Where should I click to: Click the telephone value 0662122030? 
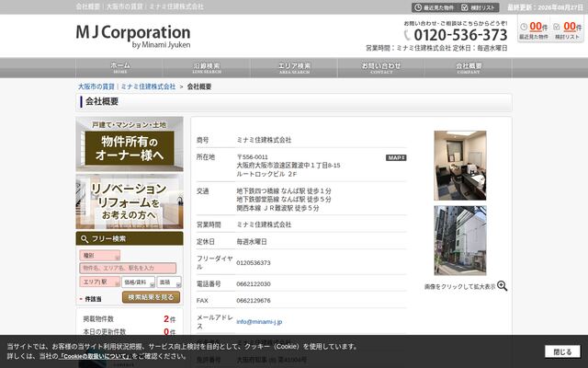coord(254,284)
